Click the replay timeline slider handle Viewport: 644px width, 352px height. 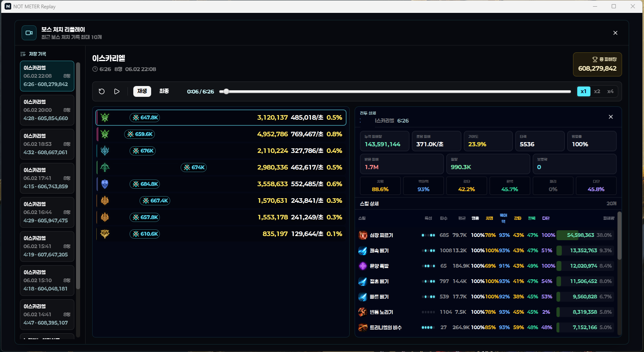click(x=226, y=91)
